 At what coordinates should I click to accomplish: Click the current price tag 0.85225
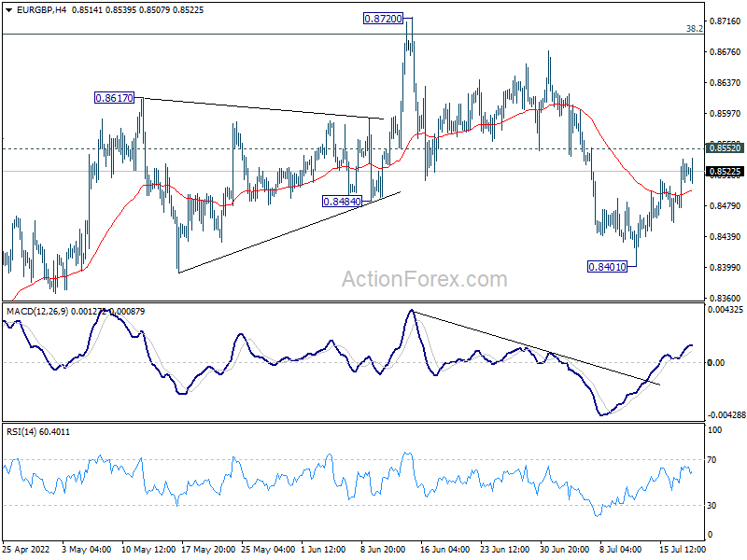[726, 172]
